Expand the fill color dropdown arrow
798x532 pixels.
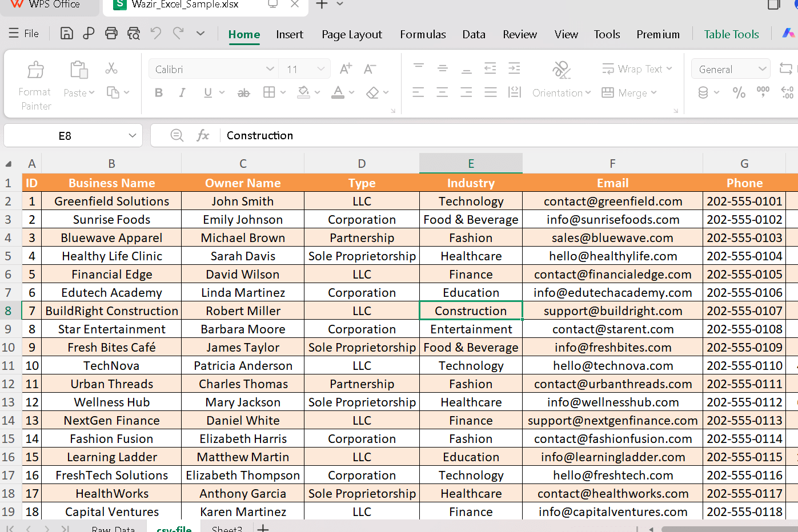click(317, 92)
